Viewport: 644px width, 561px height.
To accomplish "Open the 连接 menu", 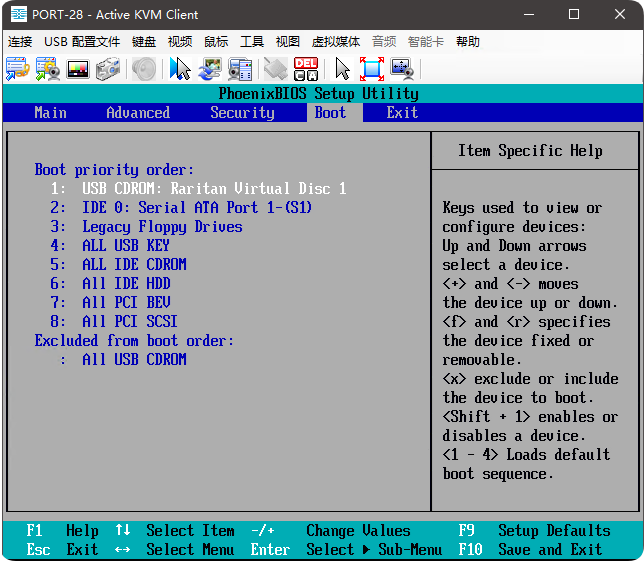I will coord(20,41).
